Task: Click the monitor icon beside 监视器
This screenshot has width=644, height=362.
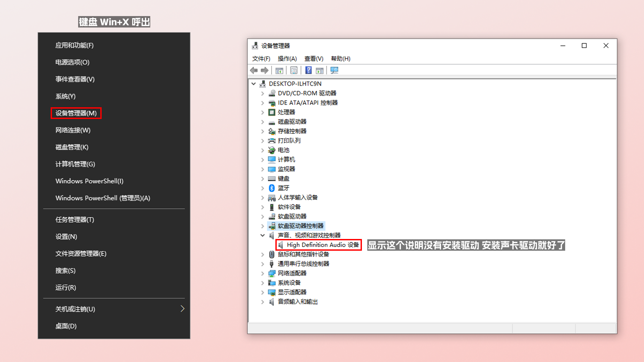Action: coord(272,169)
